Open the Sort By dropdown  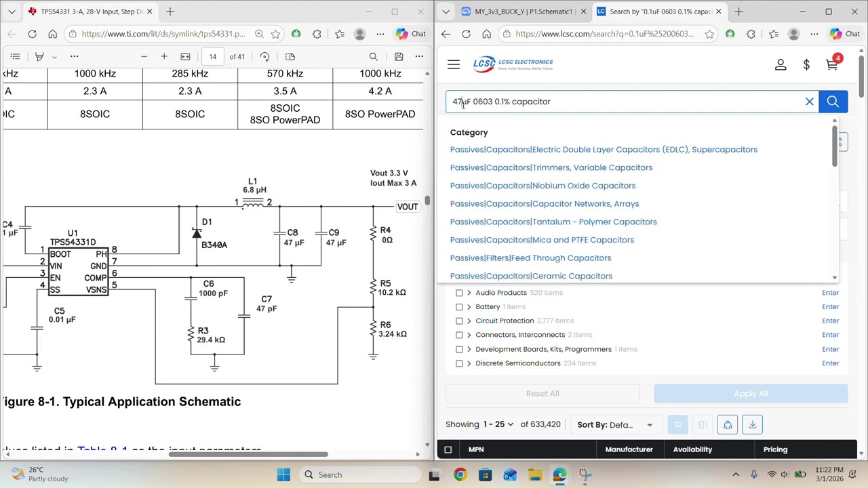tap(615, 425)
